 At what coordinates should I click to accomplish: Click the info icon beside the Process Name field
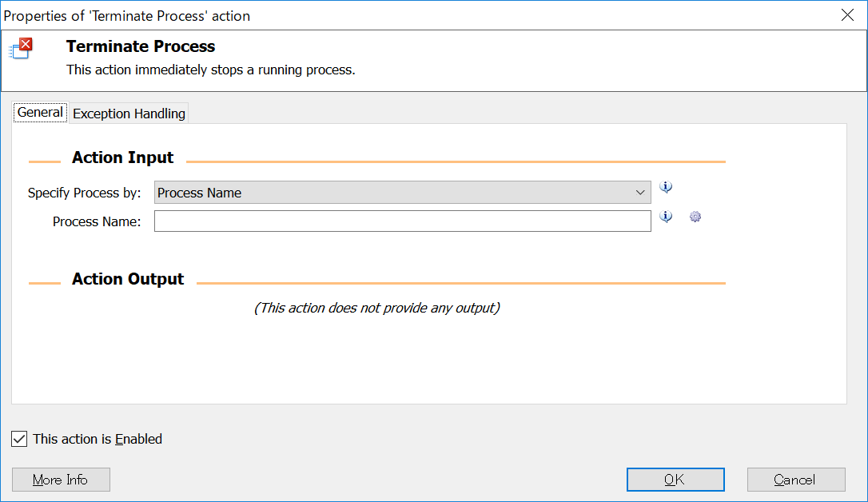[x=666, y=217]
